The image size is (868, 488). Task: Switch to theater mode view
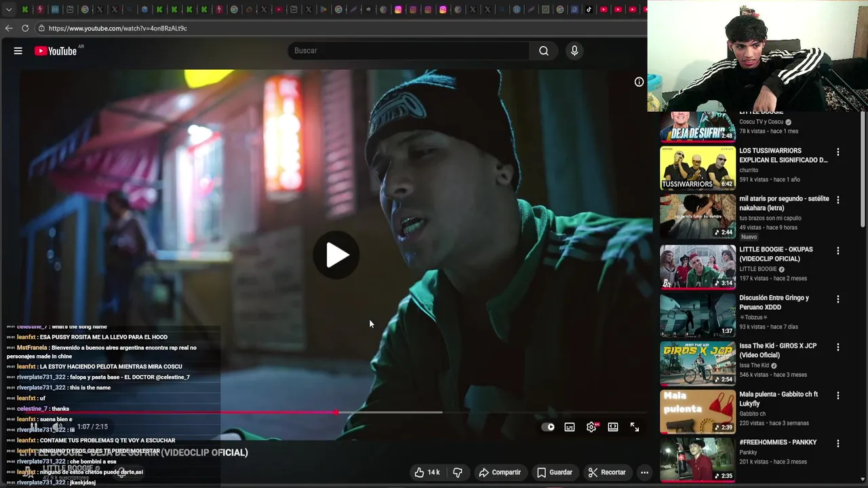tap(613, 427)
